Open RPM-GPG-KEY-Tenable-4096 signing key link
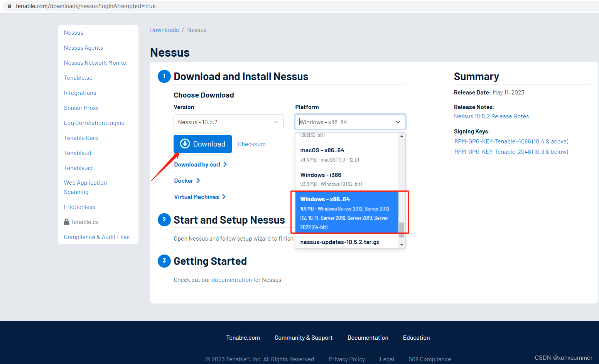Viewport: 599px width, 364px height. point(511,142)
